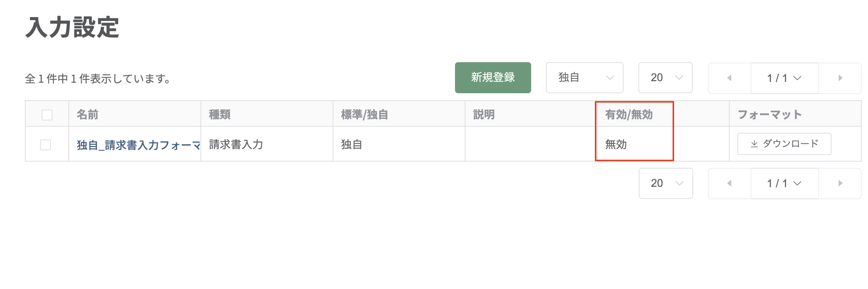
Task: Click the download arrow icon
Action: pyautogui.click(x=754, y=144)
